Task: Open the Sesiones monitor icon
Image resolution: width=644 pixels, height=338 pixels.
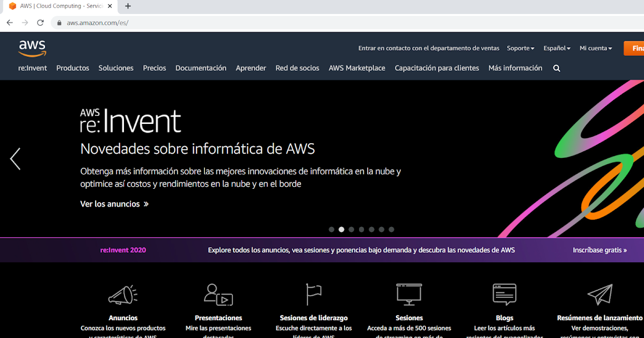Action: click(409, 294)
